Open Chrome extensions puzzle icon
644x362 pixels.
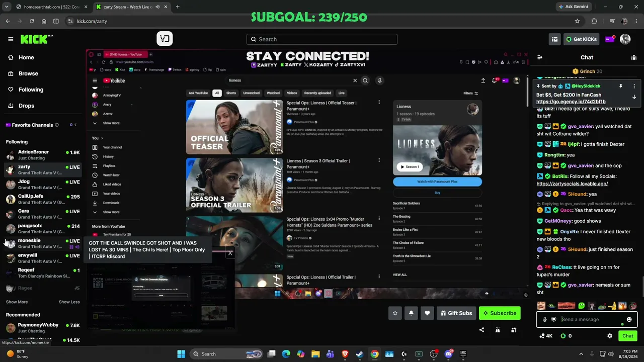tap(594, 21)
